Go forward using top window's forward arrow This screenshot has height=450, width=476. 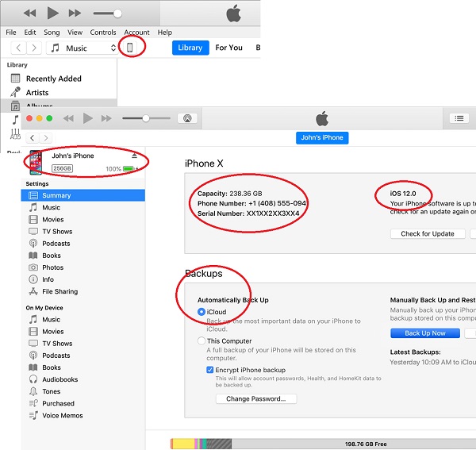(34, 48)
